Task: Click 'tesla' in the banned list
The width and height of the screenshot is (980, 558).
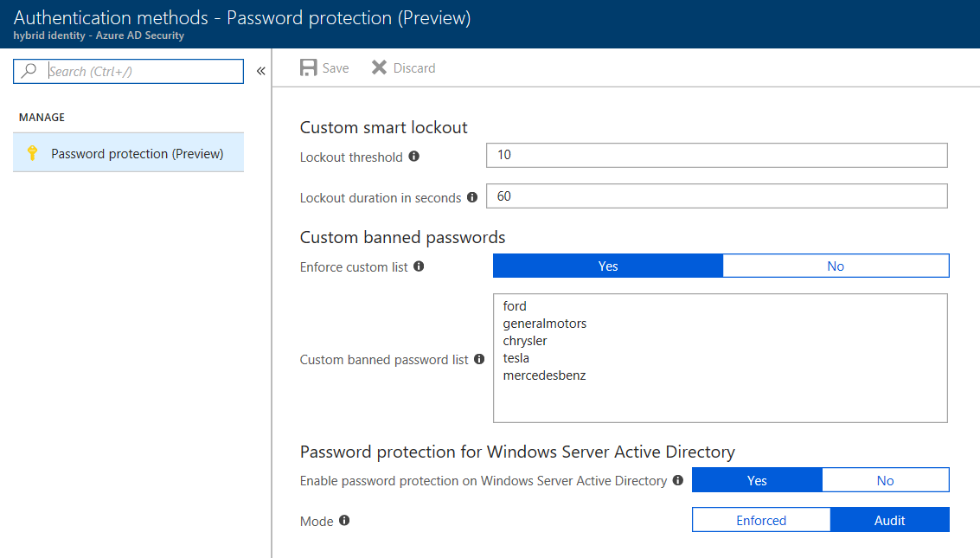Action: pos(516,358)
